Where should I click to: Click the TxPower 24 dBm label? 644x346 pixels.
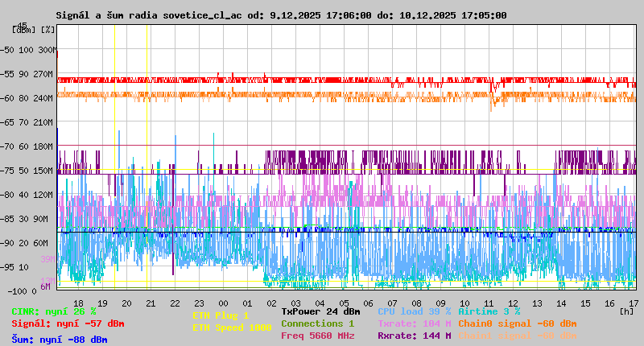320,311
